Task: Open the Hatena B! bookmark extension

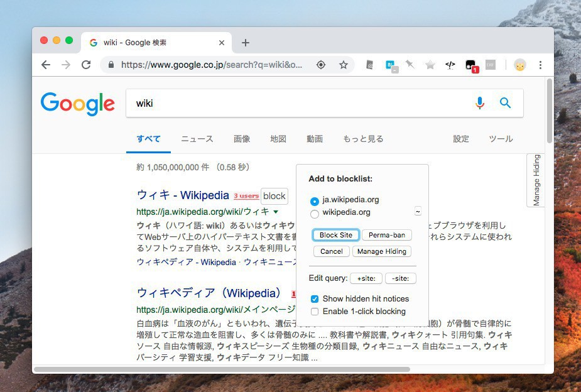Action: 391,65
